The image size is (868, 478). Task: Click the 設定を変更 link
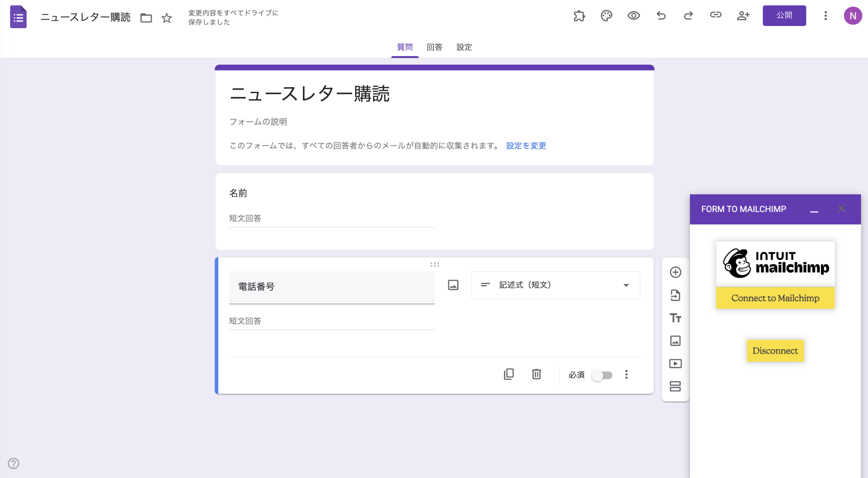click(x=526, y=146)
